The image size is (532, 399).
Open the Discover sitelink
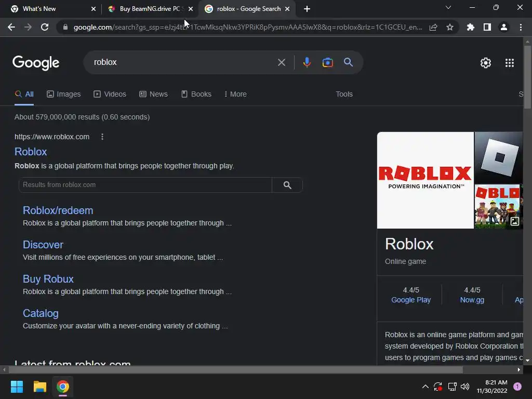43,245
